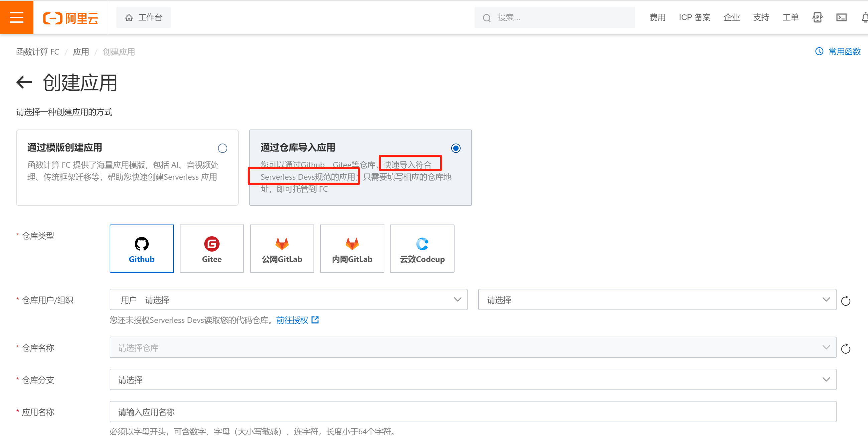
Task: Click the 前往授权 link
Action: 292,320
